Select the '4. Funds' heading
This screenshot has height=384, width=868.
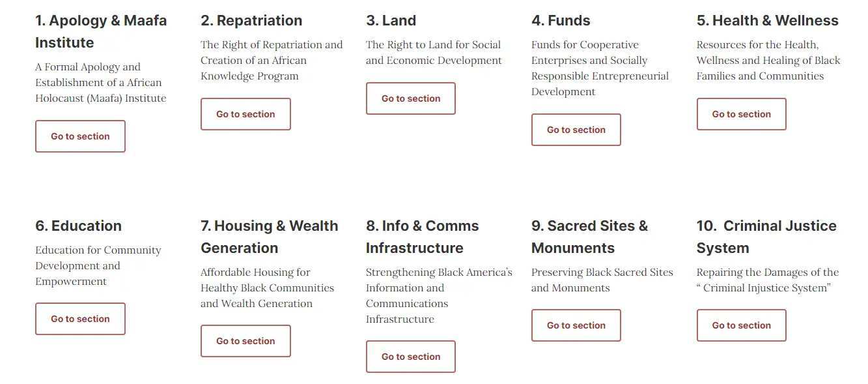pyautogui.click(x=561, y=21)
